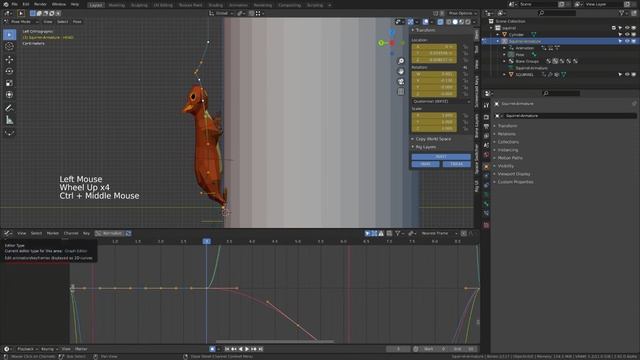This screenshot has height=360, width=640.
Task: Select the Select Box tool in viewport toolbar
Action: pyautogui.click(x=9, y=34)
